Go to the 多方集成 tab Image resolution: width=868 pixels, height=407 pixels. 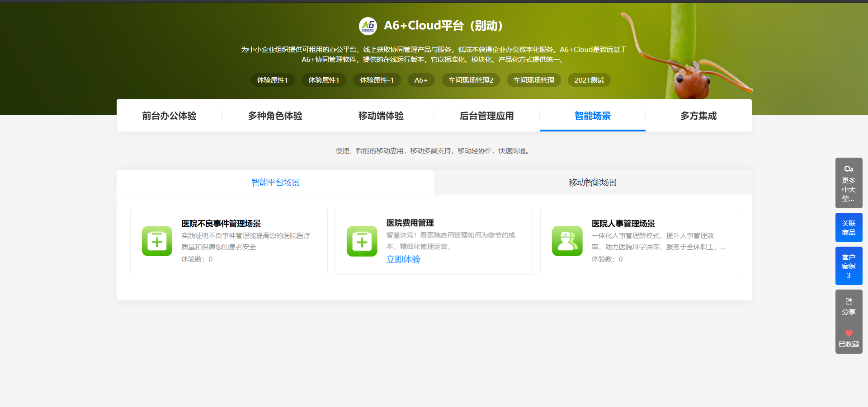pyautogui.click(x=698, y=116)
